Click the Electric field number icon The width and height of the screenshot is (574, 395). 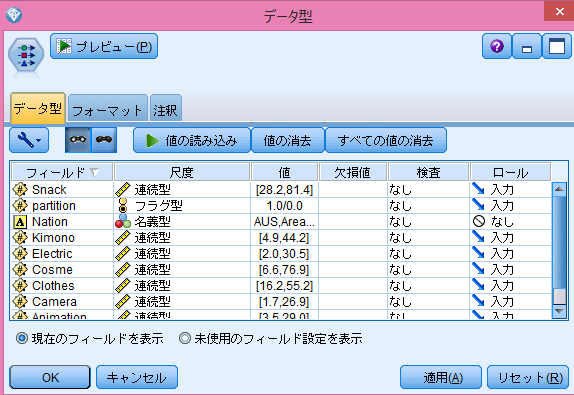20,254
